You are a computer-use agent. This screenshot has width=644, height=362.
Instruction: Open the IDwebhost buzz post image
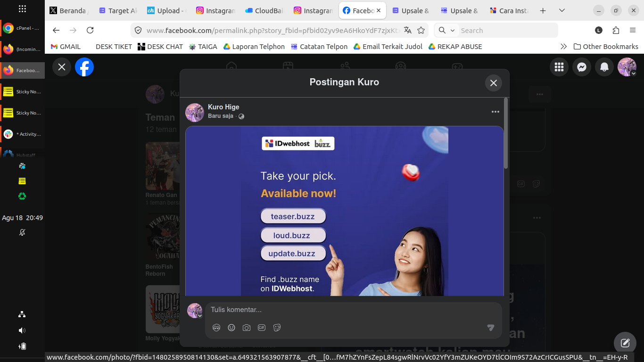pos(345,211)
